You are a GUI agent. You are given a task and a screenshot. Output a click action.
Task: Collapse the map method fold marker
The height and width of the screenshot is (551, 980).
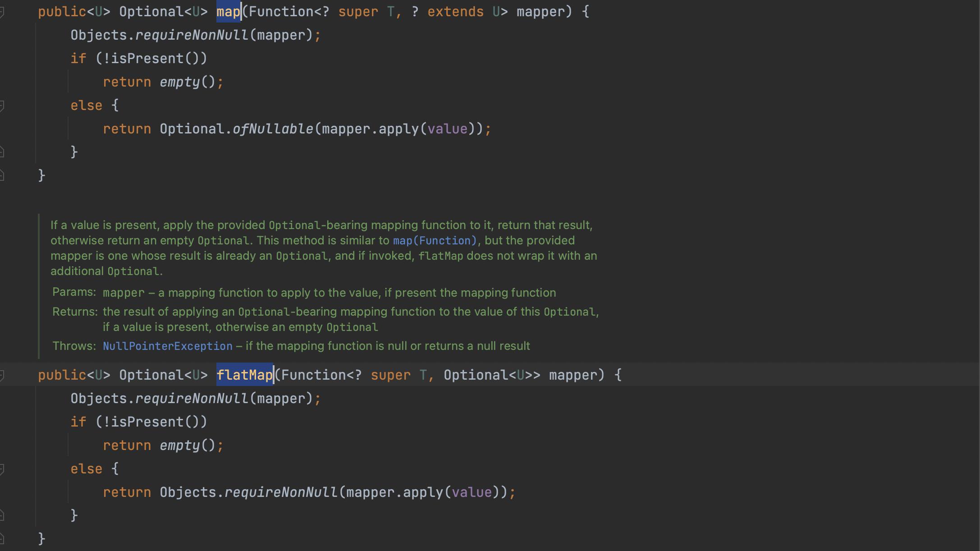click(x=2, y=12)
